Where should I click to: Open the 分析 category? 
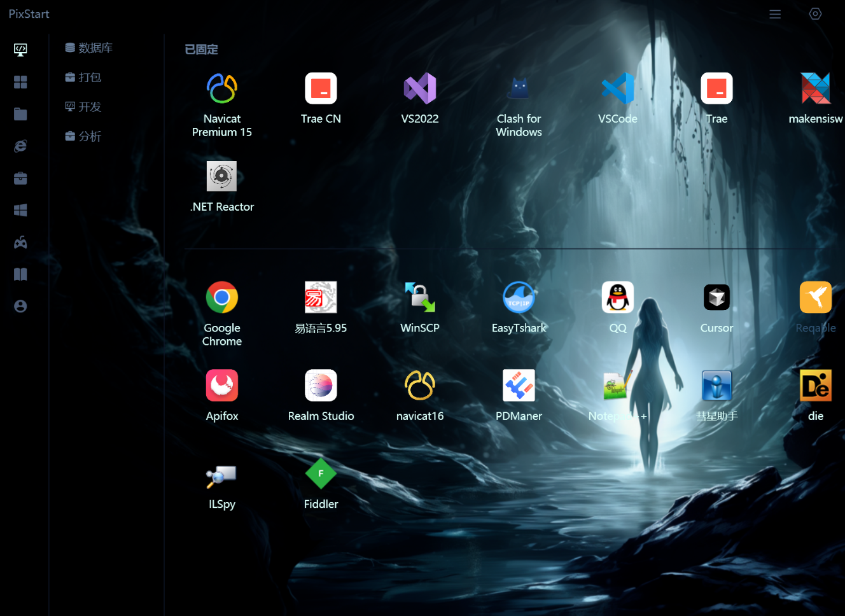83,136
